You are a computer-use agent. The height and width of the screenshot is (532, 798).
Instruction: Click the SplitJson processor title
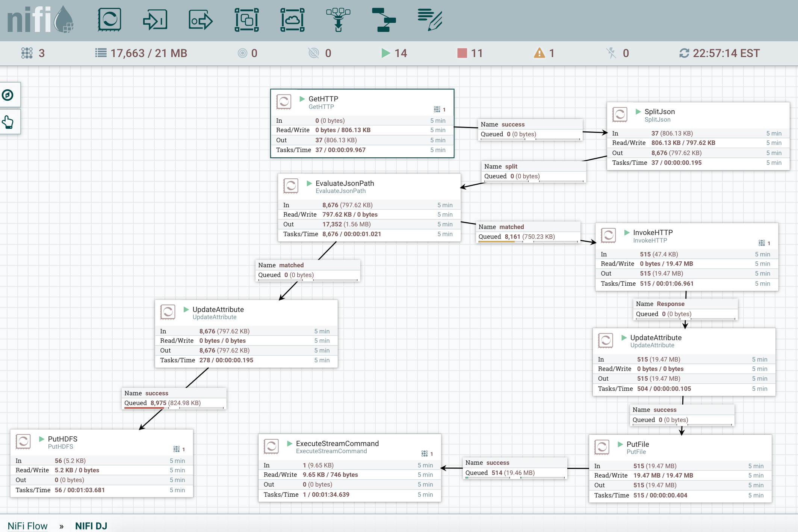coord(660,112)
